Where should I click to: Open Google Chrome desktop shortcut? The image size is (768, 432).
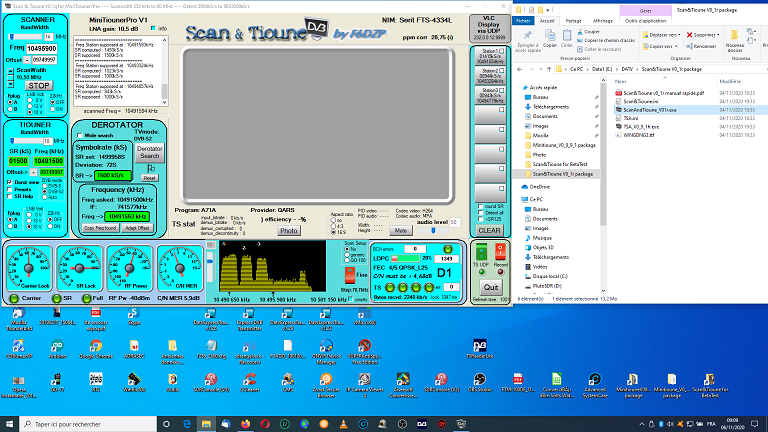(x=96, y=350)
